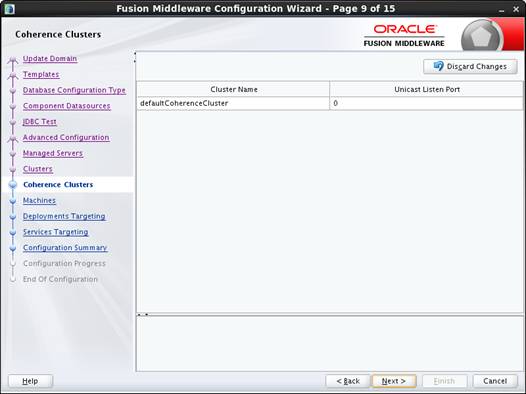Click the step marker beside Managed Servers
Screen dimensions: 526x394
click(x=13, y=154)
